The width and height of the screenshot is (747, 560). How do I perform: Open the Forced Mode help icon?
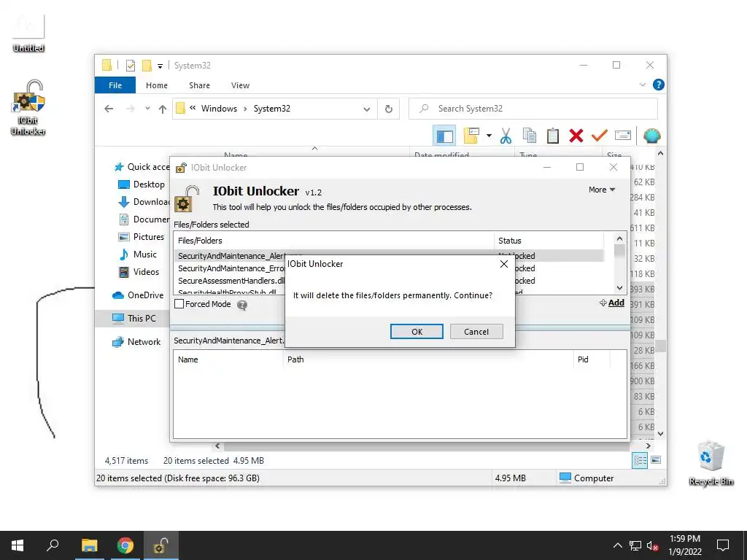coord(242,305)
